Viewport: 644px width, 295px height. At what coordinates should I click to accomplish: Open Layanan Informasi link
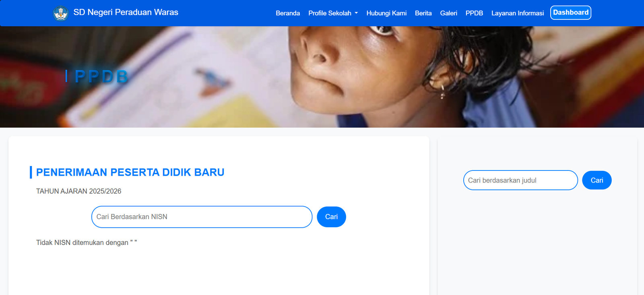[x=518, y=13]
